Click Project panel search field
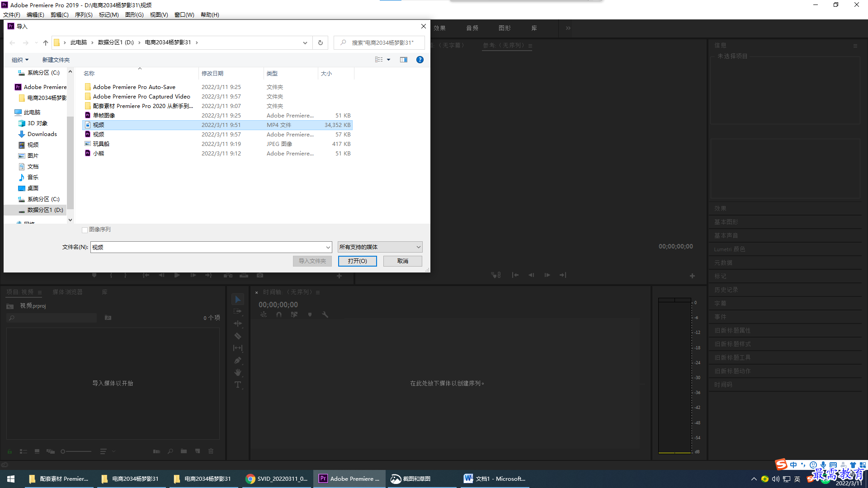The width and height of the screenshot is (868, 488). coord(52,318)
